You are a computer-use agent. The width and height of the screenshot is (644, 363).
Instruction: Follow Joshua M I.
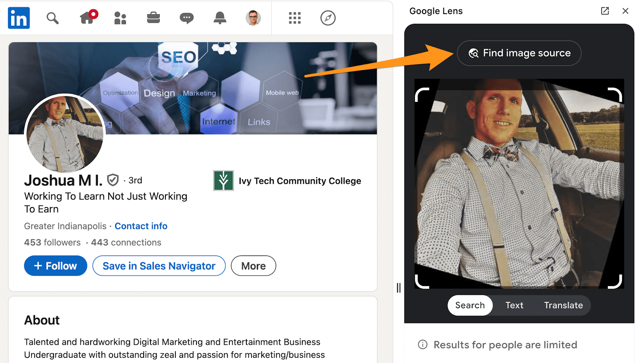click(56, 266)
